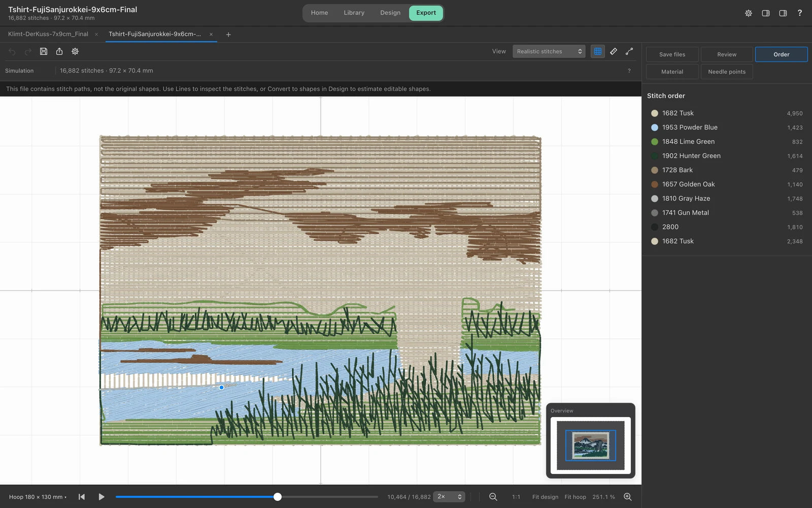Open the Klimt-DerKuss-7x9cm_Final document tab
Image resolution: width=812 pixels, height=508 pixels.
[48, 34]
